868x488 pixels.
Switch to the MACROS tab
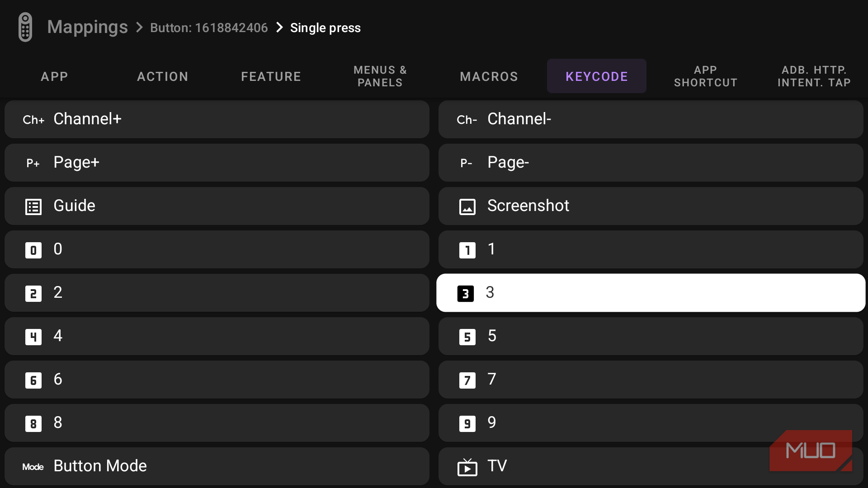pos(489,76)
